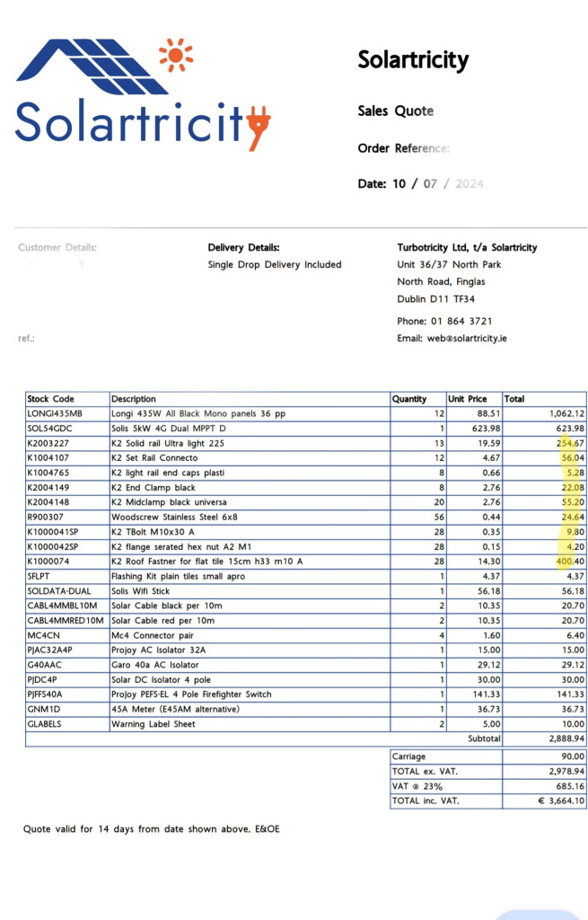588x920 pixels.
Task: Click the Subtotal amount 2,888.94
Action: [x=566, y=739]
